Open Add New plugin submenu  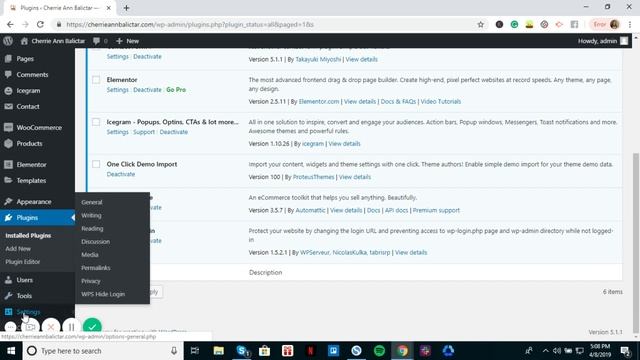pos(18,249)
